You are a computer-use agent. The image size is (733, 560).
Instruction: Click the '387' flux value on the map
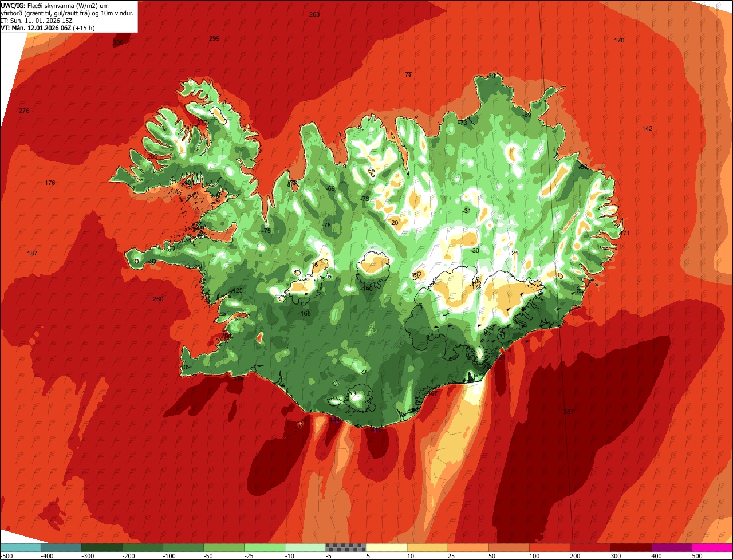568,412
